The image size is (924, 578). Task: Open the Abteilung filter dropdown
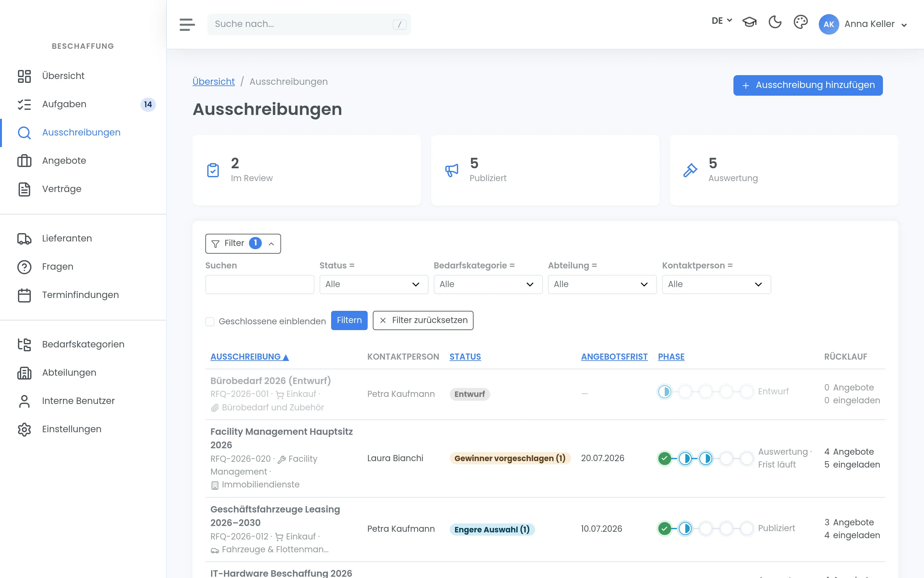click(602, 285)
